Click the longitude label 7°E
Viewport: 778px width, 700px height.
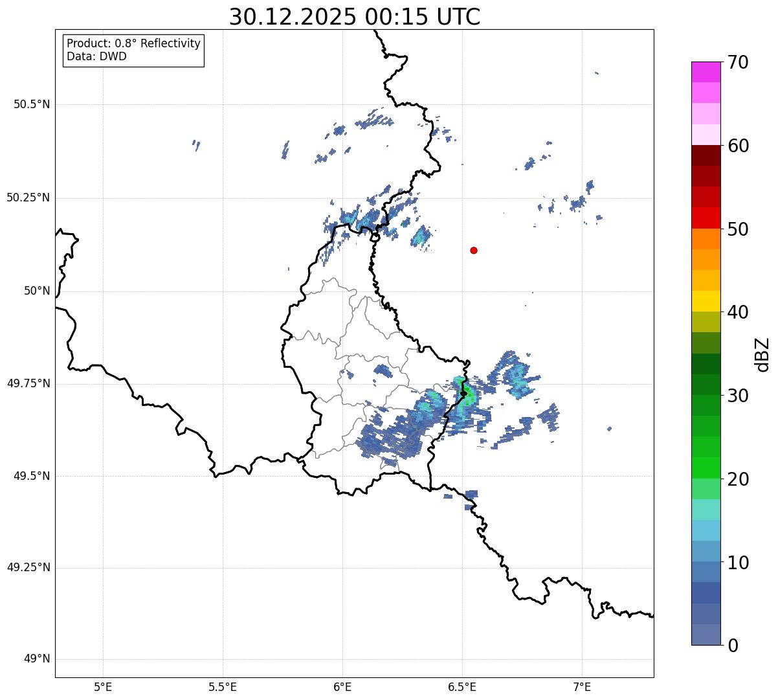coord(583,686)
